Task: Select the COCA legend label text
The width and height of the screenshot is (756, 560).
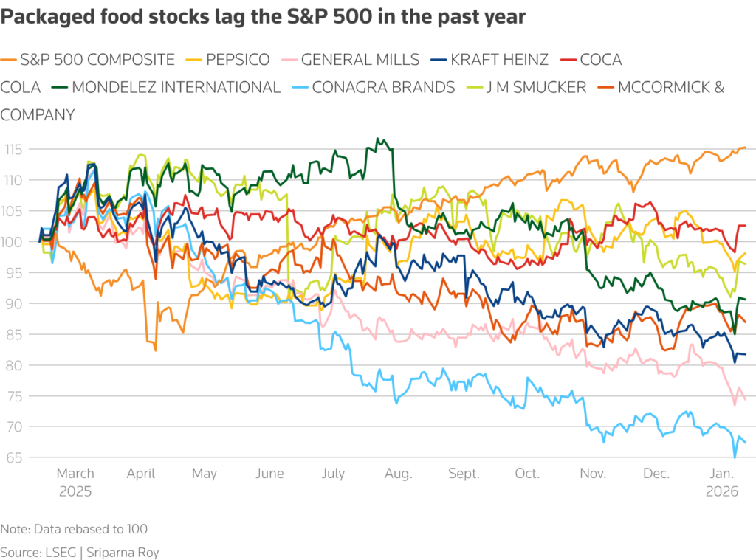Action: [600, 59]
